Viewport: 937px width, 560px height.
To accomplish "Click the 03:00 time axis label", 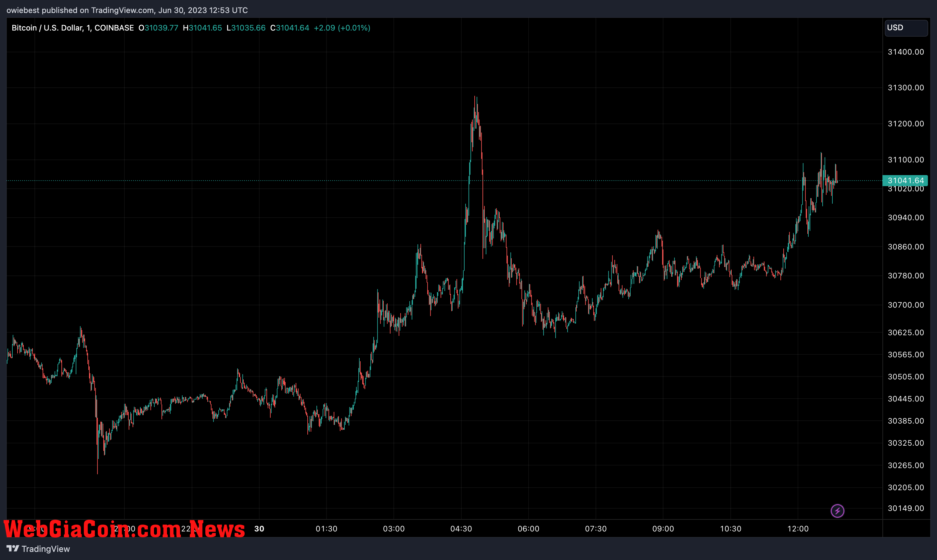I will pyautogui.click(x=393, y=529).
